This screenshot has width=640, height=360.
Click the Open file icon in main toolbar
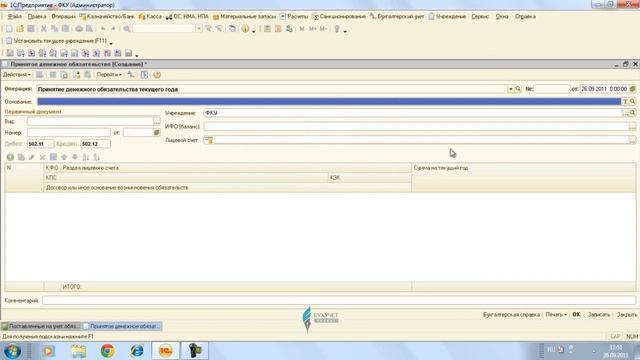tap(20, 29)
